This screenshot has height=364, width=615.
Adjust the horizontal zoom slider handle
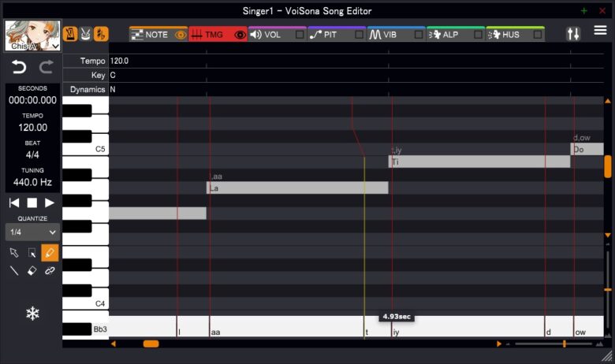coord(564,344)
